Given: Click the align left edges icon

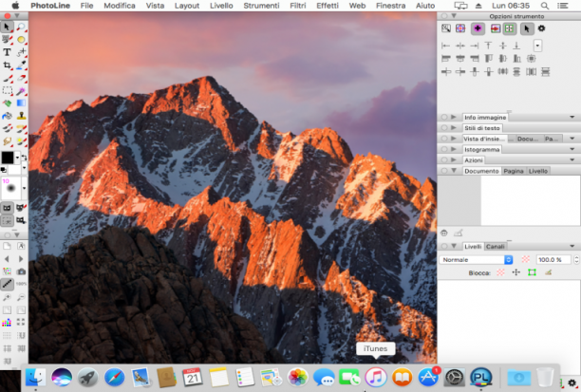Looking at the screenshot, I should click(x=446, y=59).
